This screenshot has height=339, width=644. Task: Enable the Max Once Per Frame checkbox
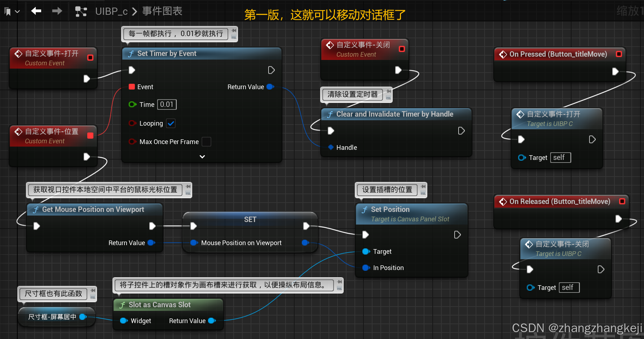tap(206, 142)
